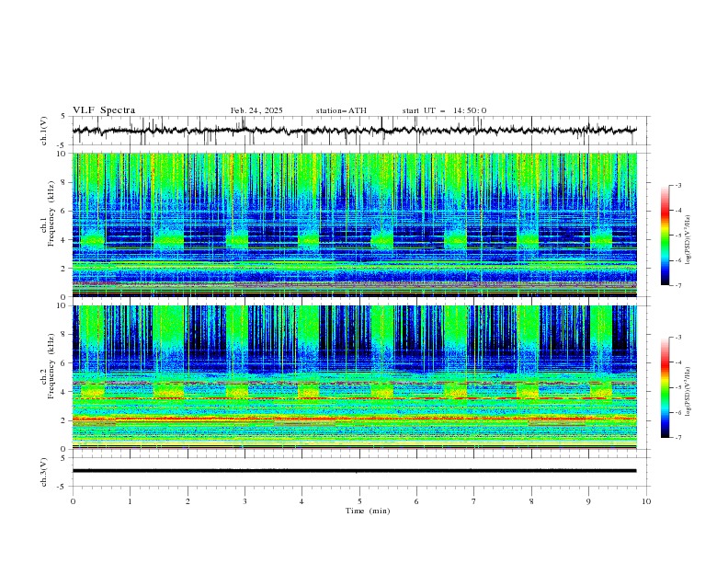The image size is (728, 563).
Task: Click time axis tick label '5'
Action: (x=359, y=501)
